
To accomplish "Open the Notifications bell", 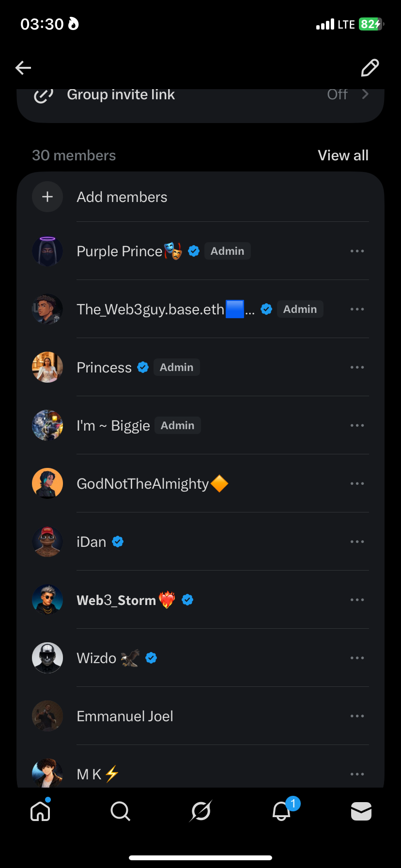I will pyautogui.click(x=281, y=811).
